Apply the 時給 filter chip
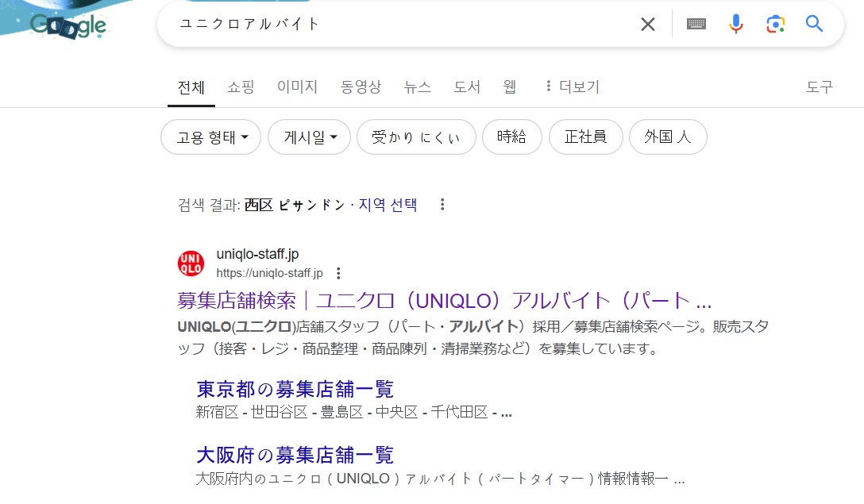864x504 pixels. tap(512, 137)
